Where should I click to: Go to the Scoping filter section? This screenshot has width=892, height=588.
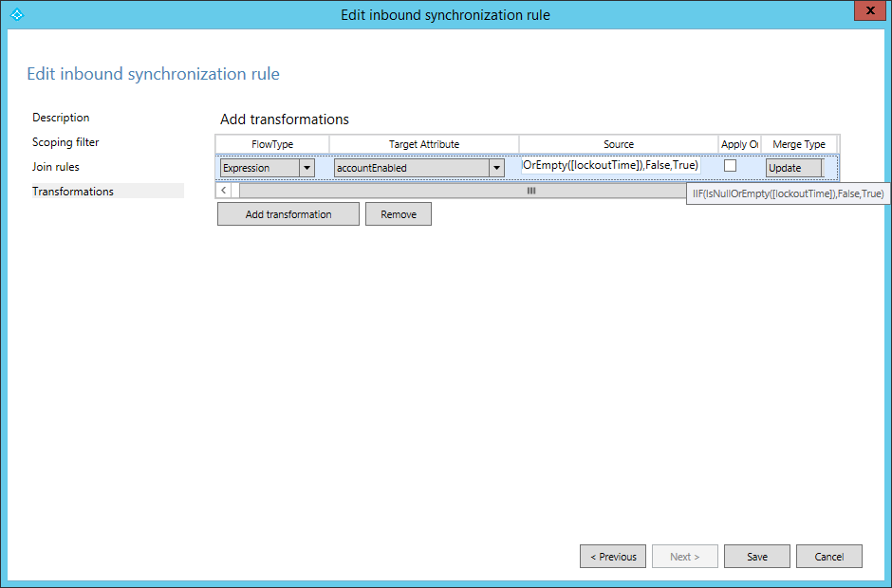pos(65,142)
